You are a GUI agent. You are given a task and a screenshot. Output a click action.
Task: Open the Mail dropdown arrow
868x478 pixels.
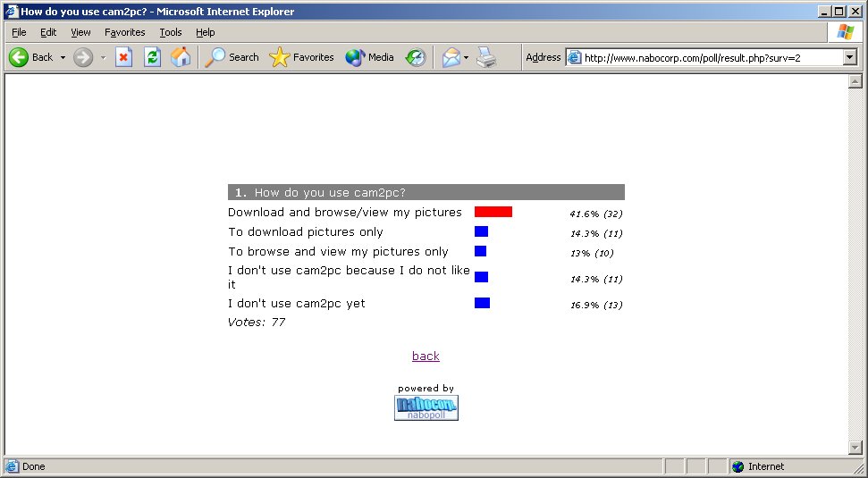point(466,57)
